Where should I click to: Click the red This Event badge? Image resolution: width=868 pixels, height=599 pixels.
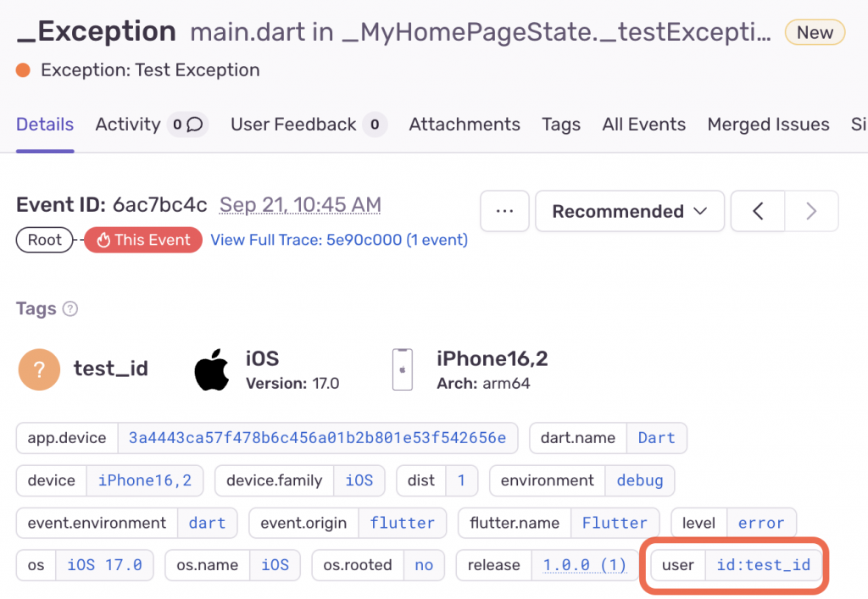pos(143,240)
